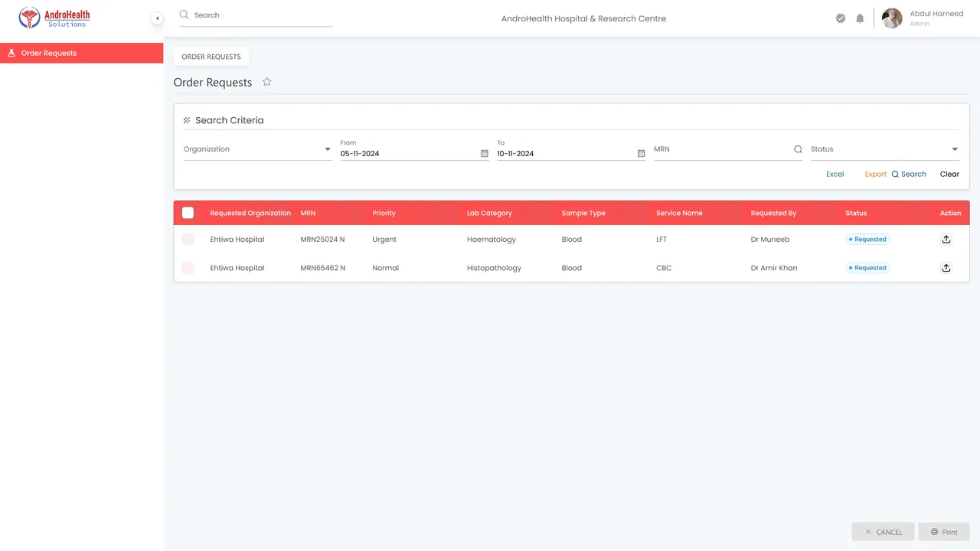Viewport: 980px width, 551px height.
Task: Click the LFT service name cell
Action: pos(661,240)
